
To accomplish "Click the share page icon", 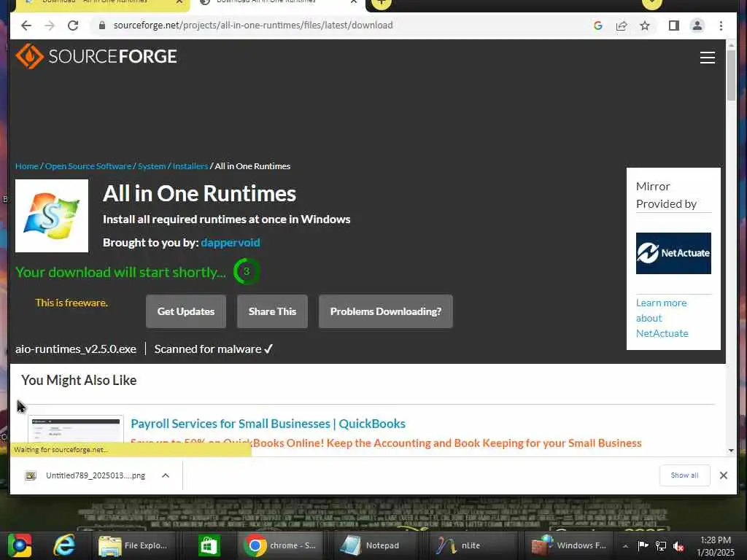I will (x=622, y=26).
